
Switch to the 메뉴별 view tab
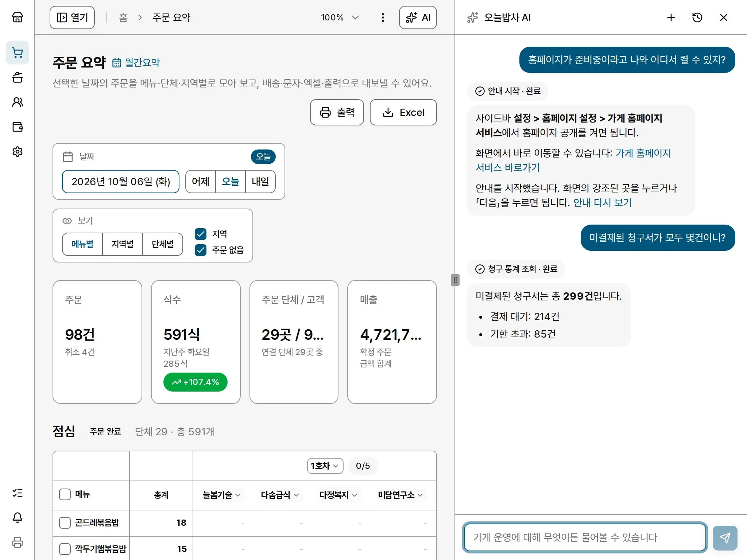82,244
